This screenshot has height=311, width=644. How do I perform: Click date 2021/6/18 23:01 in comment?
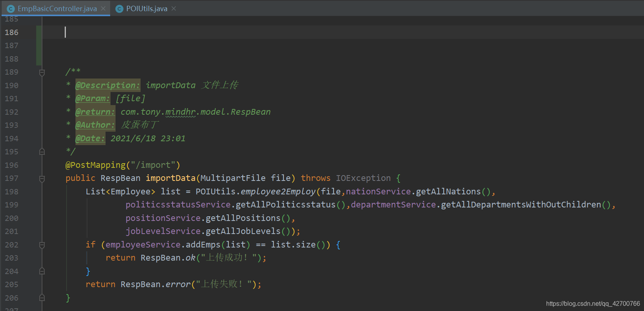point(148,139)
